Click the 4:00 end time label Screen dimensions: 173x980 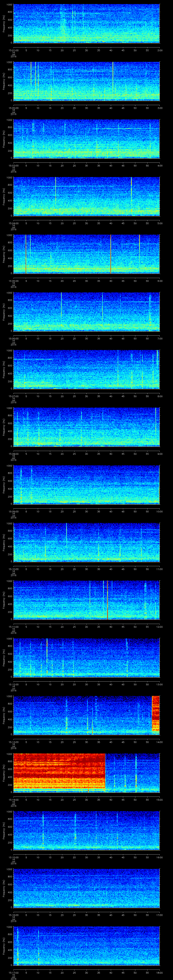click(160, 166)
